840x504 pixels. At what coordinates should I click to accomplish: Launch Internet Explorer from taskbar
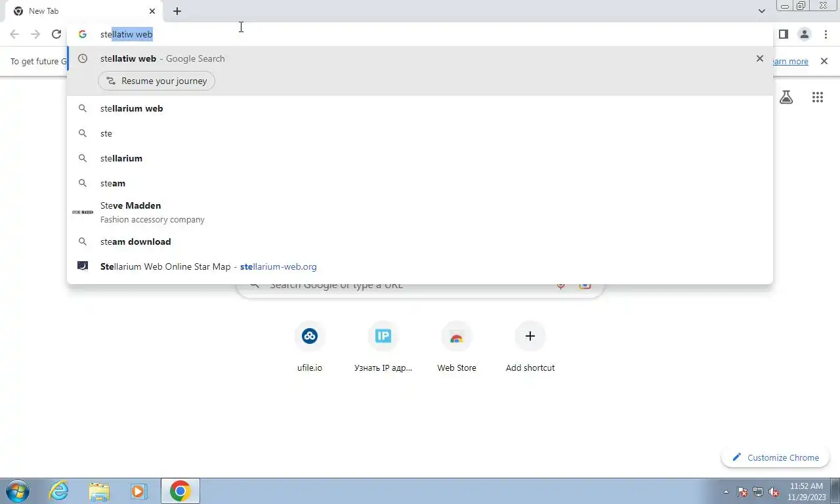[x=59, y=491]
